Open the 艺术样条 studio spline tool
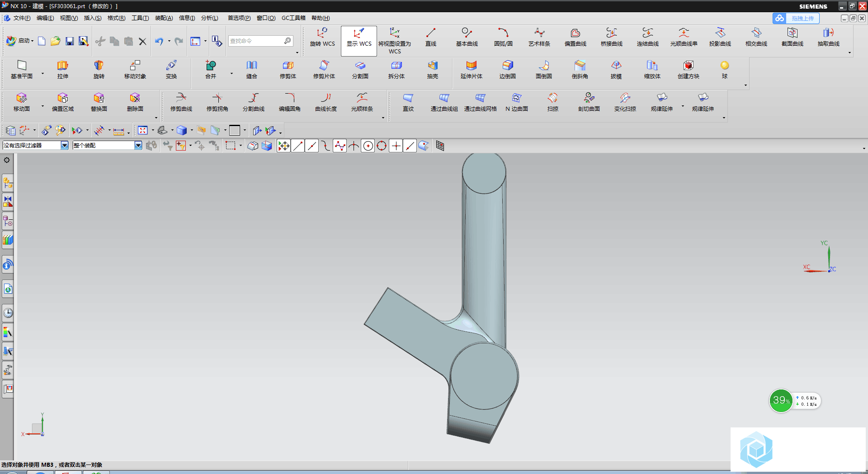The width and height of the screenshot is (868, 474). tap(539, 38)
